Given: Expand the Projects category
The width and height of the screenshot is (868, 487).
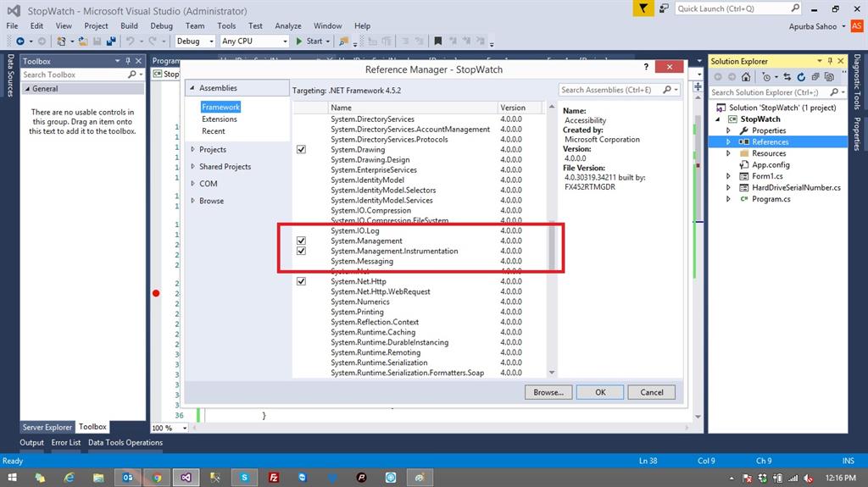Looking at the screenshot, I should (x=192, y=149).
